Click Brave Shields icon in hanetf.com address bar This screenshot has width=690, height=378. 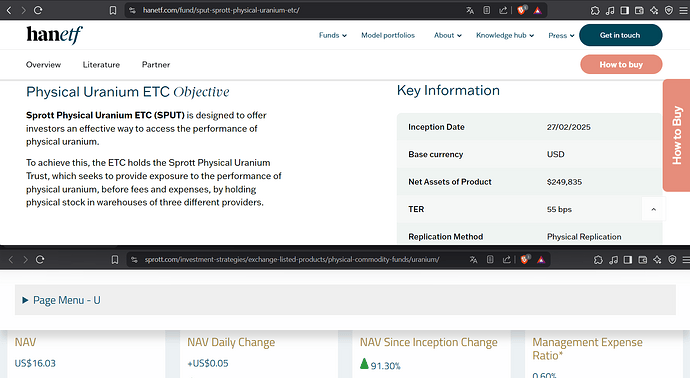click(521, 10)
